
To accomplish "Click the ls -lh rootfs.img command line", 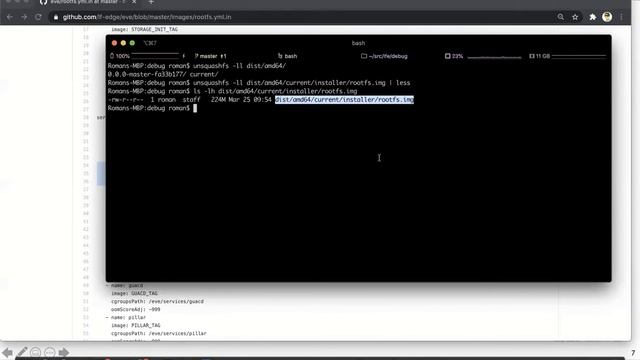I will tap(232, 91).
